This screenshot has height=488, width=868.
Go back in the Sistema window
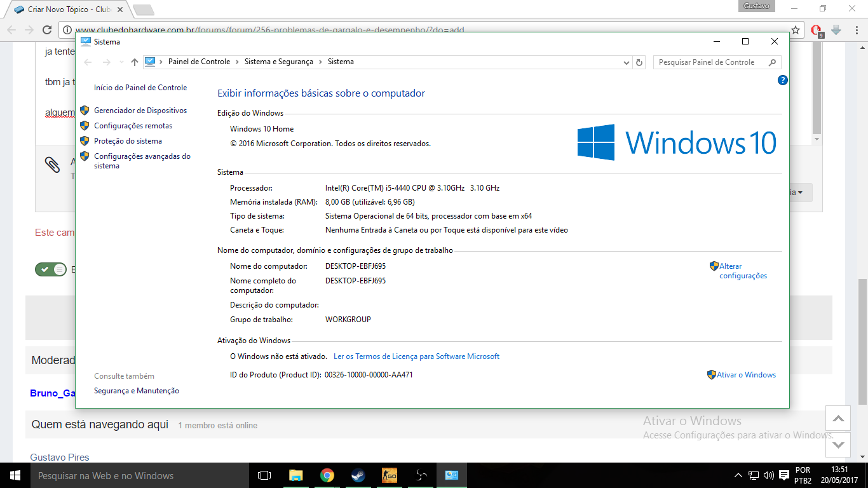tap(88, 62)
